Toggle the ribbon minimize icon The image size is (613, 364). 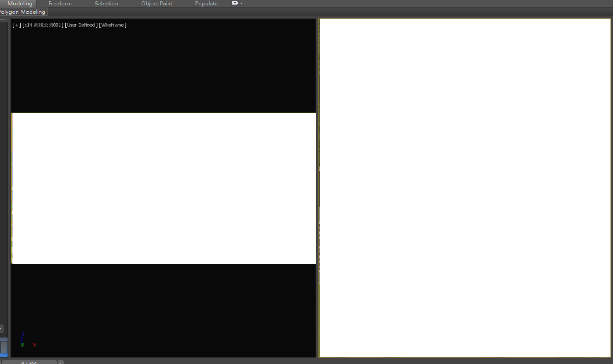click(235, 3)
